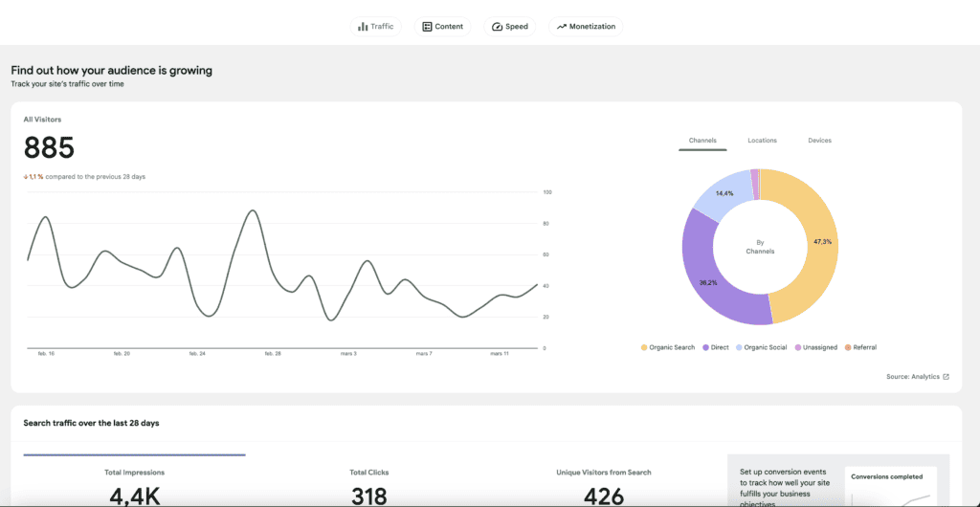Click the Monetization trend arrow icon
The width and height of the screenshot is (980, 507).
coord(561,27)
